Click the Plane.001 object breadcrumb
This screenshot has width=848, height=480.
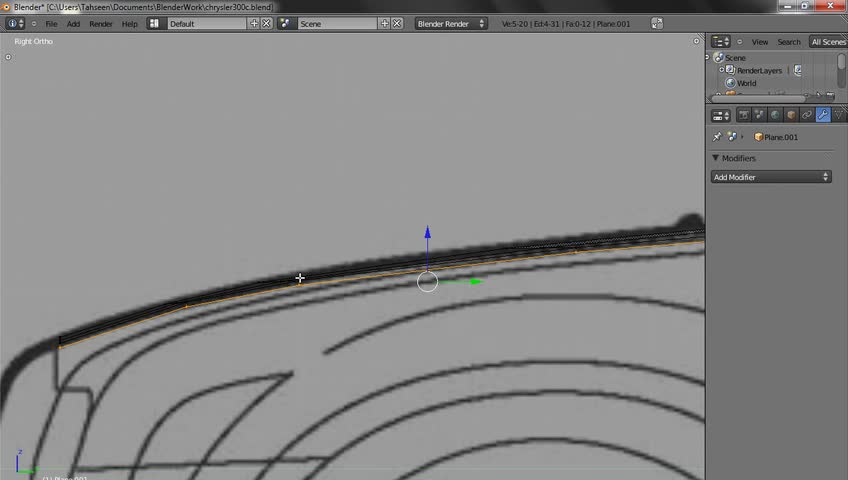(x=776, y=137)
